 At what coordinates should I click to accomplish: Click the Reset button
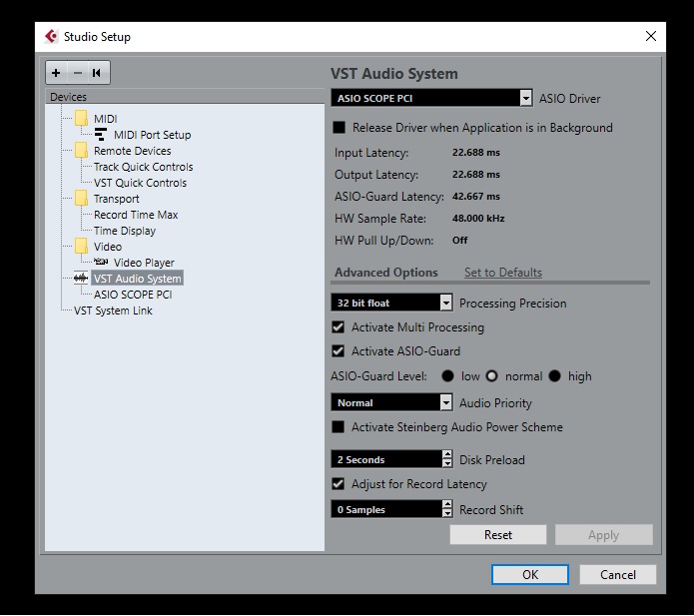(498, 534)
